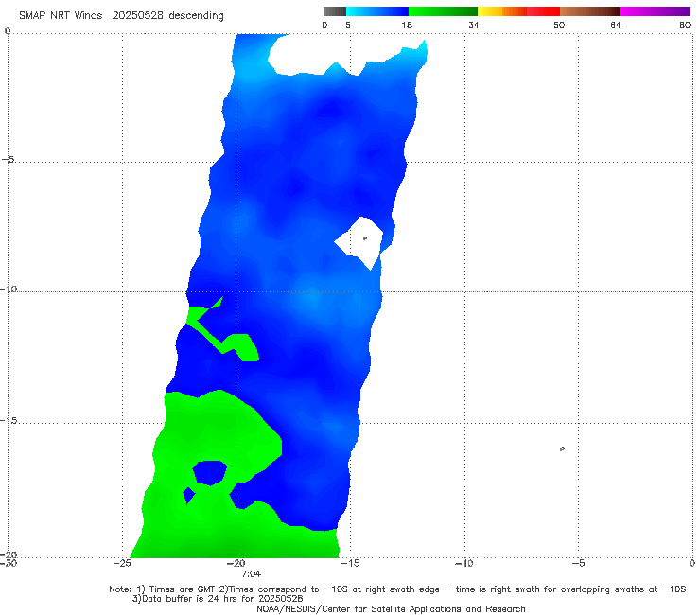Click the latitude axis label -10

pos(9,289)
